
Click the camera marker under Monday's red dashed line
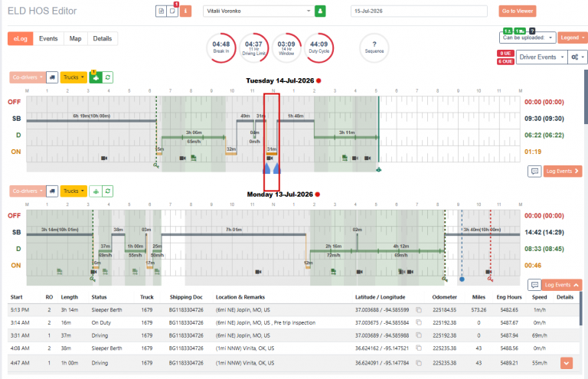[488, 272]
